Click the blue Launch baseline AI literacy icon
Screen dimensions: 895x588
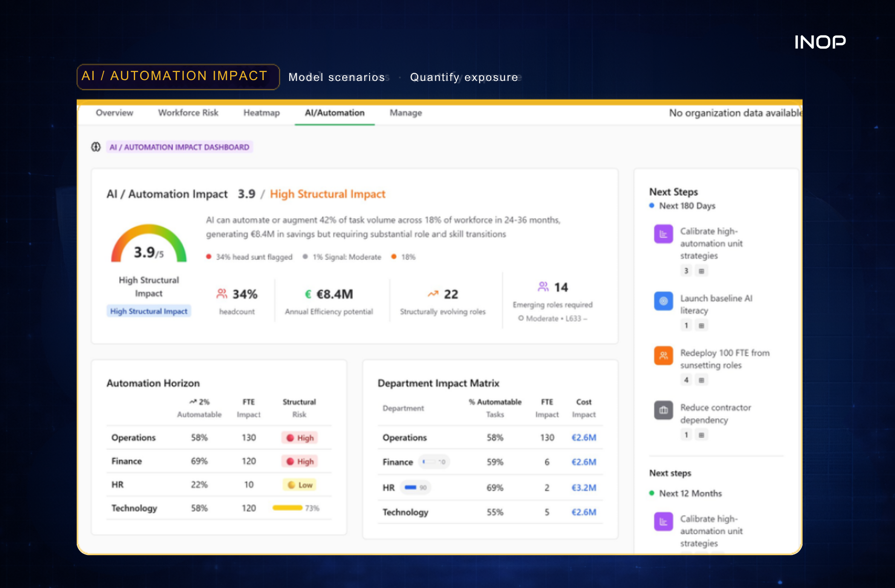point(664,301)
